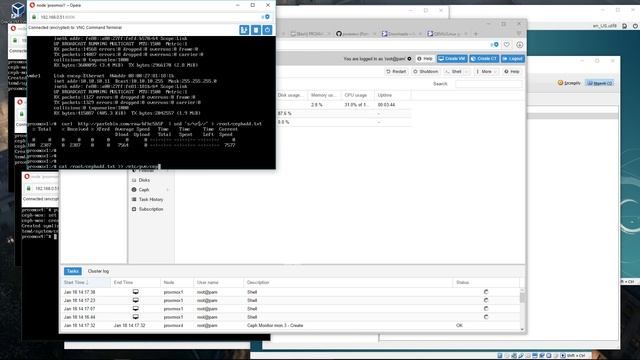Click downloads icon in Proxmox browser toolbar
Screen dimensions: 640x360
(x=520, y=44)
